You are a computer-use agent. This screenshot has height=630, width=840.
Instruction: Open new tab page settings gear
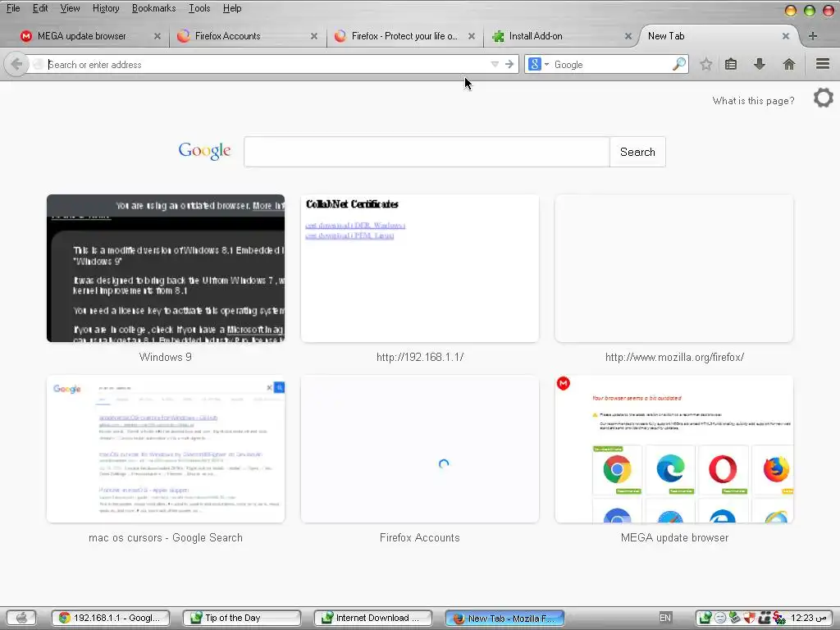[x=823, y=98]
